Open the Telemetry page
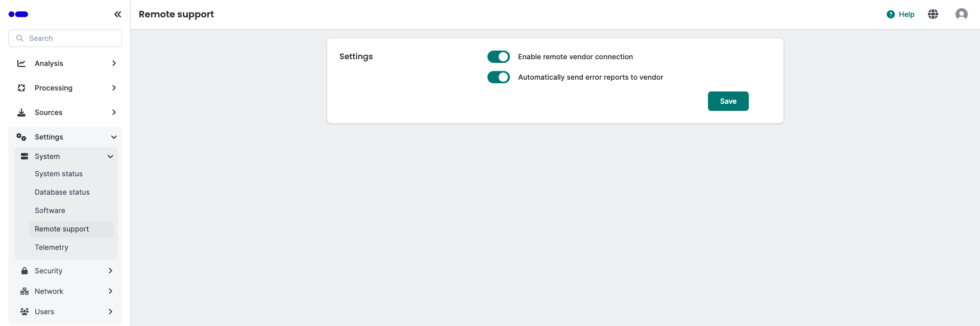This screenshot has width=980, height=326. [51, 247]
